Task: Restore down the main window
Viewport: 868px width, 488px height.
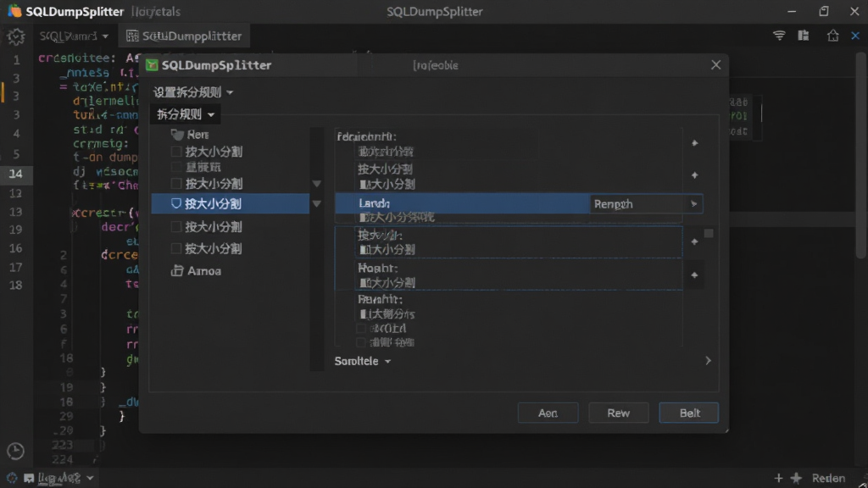Action: 824,11
